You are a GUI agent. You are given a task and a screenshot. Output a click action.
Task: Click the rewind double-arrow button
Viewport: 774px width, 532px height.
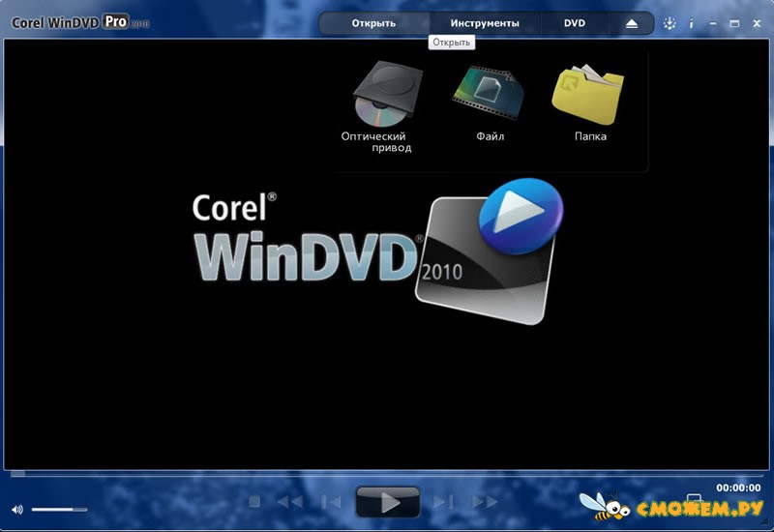pyautogui.click(x=290, y=502)
